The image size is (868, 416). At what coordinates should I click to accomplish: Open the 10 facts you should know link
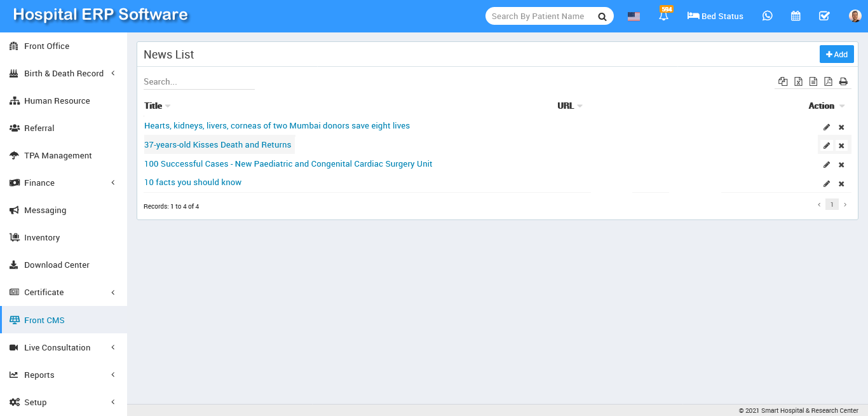pyautogui.click(x=193, y=183)
